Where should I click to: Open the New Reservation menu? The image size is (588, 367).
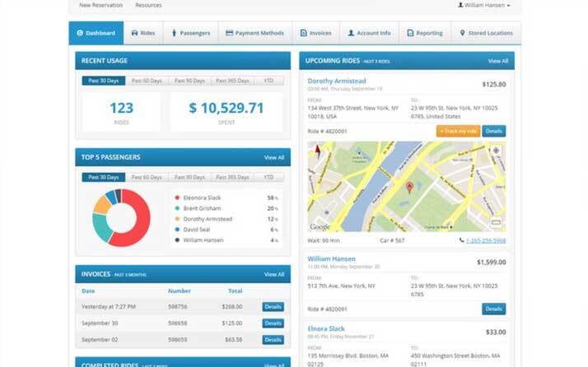click(x=100, y=5)
